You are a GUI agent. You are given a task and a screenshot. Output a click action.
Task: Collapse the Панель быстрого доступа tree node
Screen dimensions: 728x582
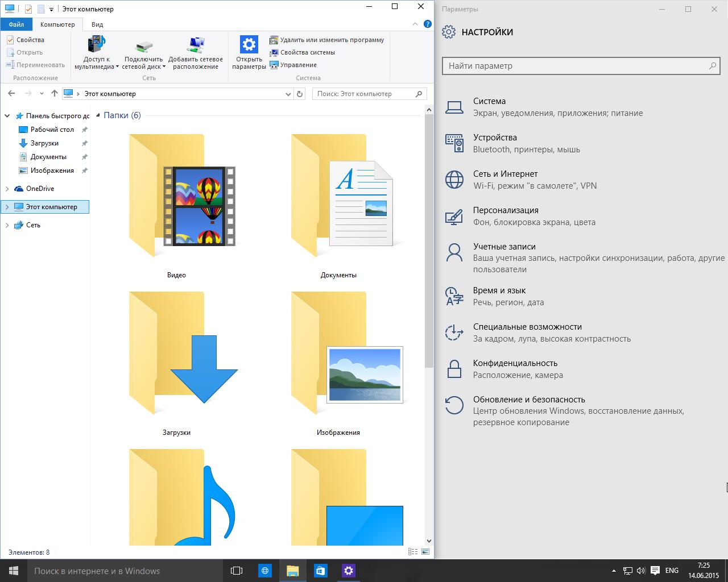click(x=7, y=116)
